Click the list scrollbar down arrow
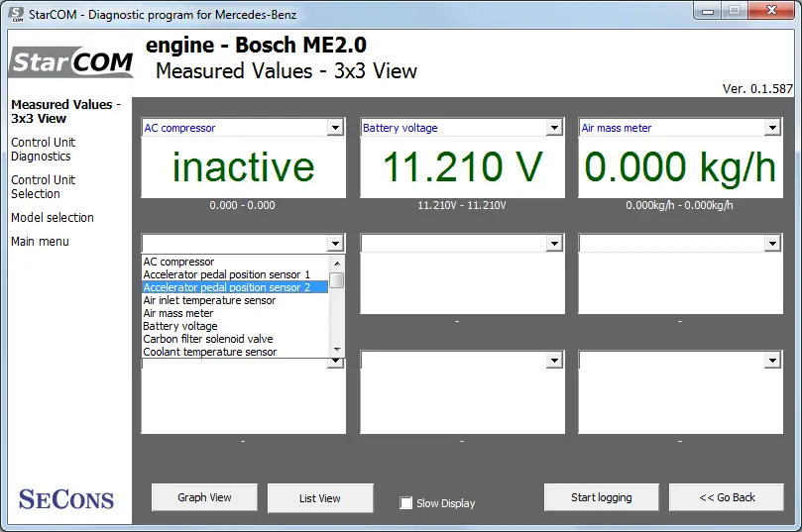The height and width of the screenshot is (532, 802). click(337, 350)
